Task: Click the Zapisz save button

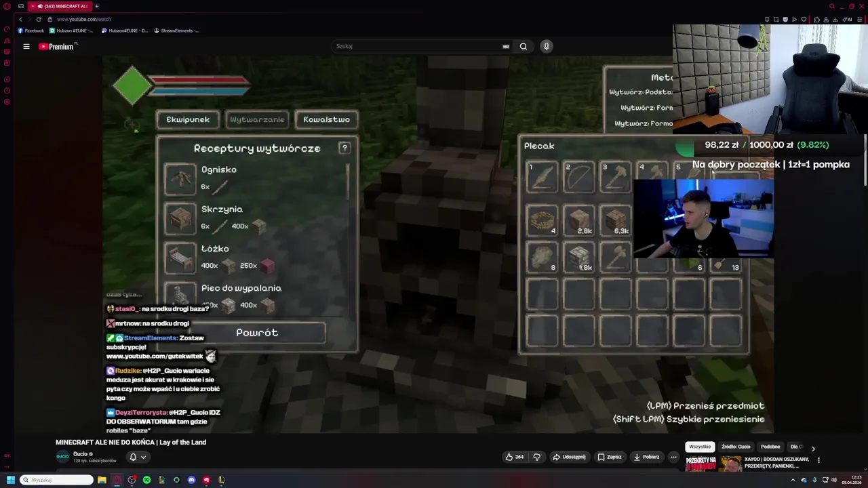Action: pos(610,457)
